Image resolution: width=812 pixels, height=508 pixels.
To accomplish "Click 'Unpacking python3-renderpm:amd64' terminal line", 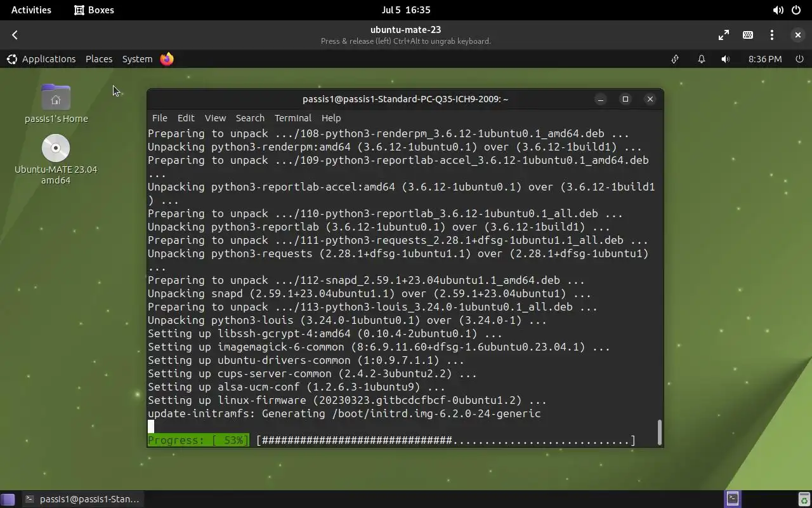I will [x=395, y=147].
